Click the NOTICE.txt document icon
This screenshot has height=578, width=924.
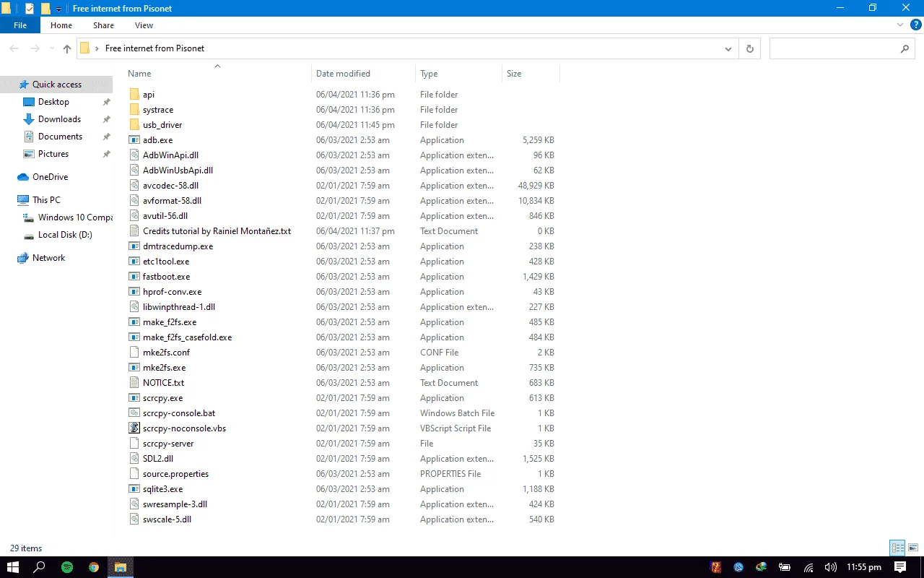[x=134, y=383]
